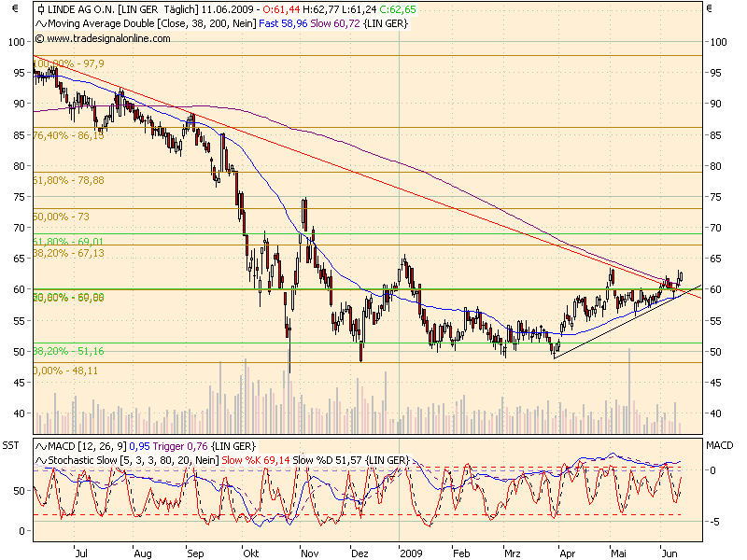Click the Dez month label on time axis
Image resolution: width=747 pixels, height=560 pixels.
[x=359, y=553]
